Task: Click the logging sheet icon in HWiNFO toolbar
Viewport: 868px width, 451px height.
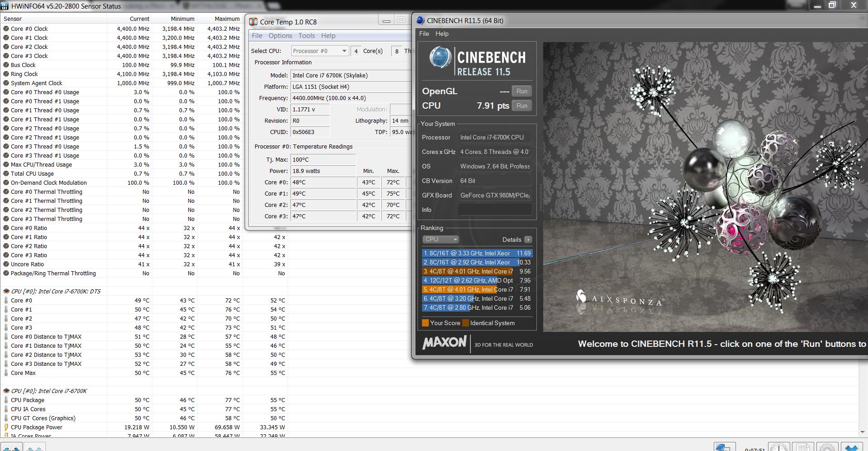Action: click(x=803, y=448)
